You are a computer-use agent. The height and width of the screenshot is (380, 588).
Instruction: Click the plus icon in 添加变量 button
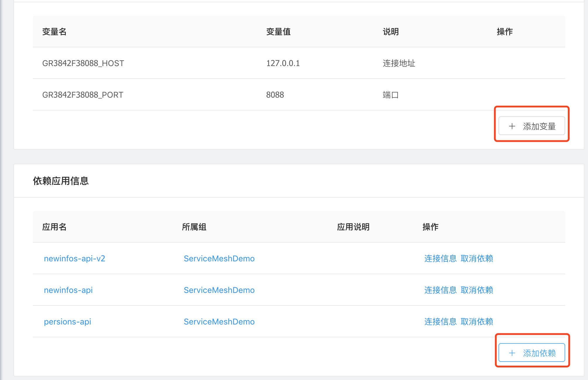pyautogui.click(x=512, y=126)
